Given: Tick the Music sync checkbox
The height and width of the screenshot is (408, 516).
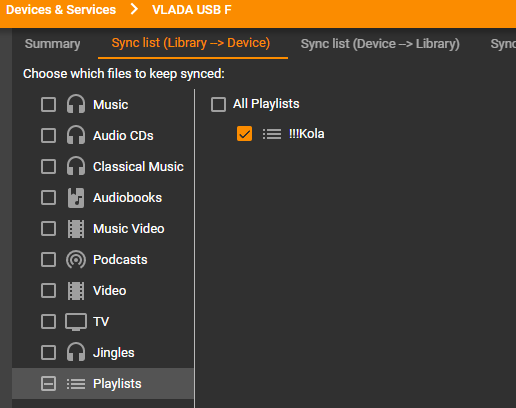Looking at the screenshot, I should 48,104.
